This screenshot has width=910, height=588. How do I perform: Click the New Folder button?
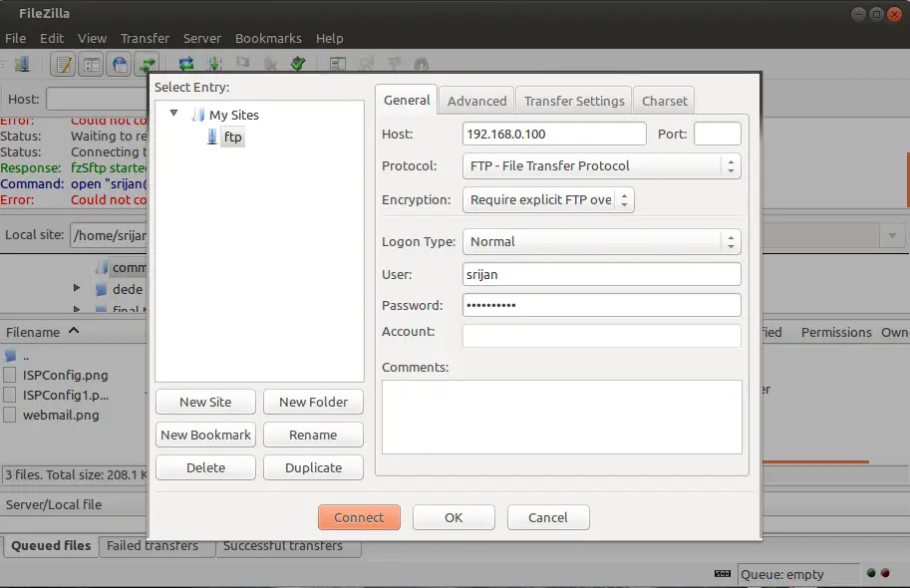click(313, 402)
